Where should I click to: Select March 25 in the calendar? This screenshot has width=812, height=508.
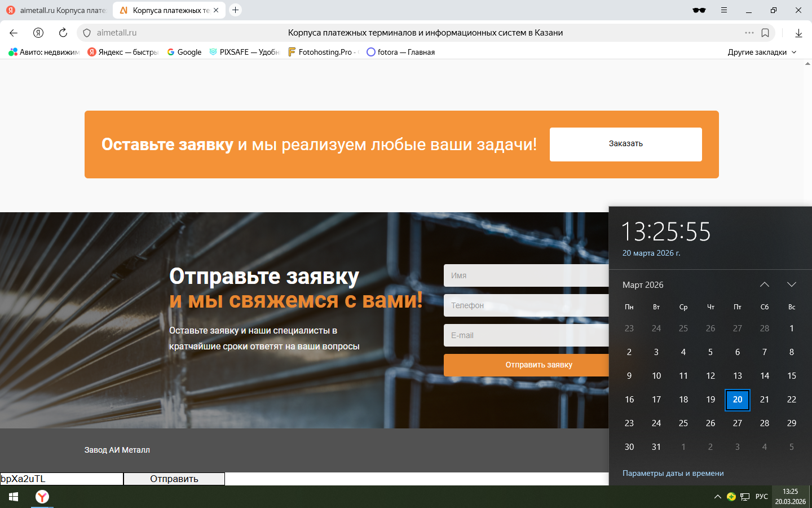[683, 423]
